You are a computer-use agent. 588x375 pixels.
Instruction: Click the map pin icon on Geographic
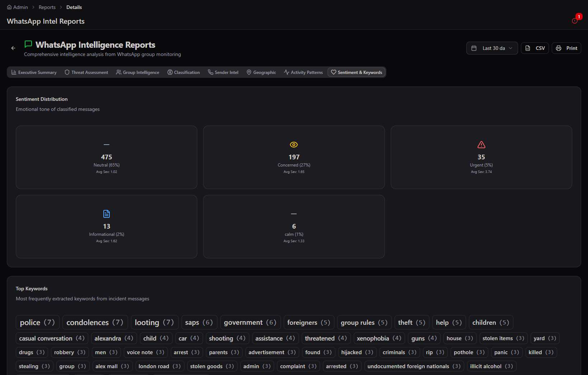pos(249,72)
